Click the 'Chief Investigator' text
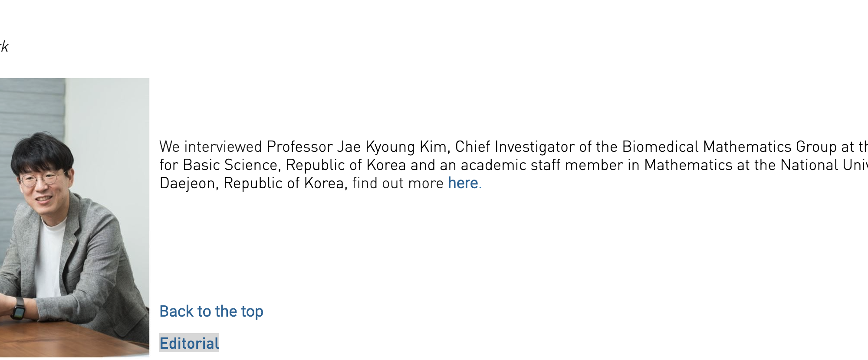The image size is (868, 360). (515, 147)
